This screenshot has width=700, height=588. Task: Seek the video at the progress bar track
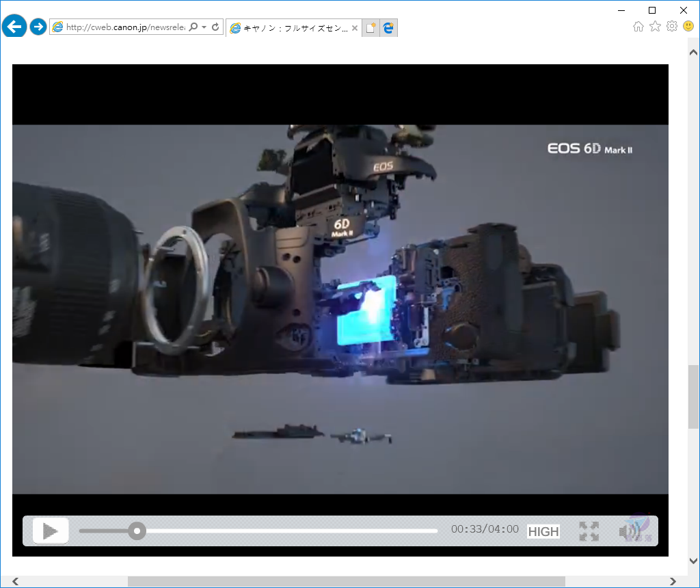(x=258, y=531)
